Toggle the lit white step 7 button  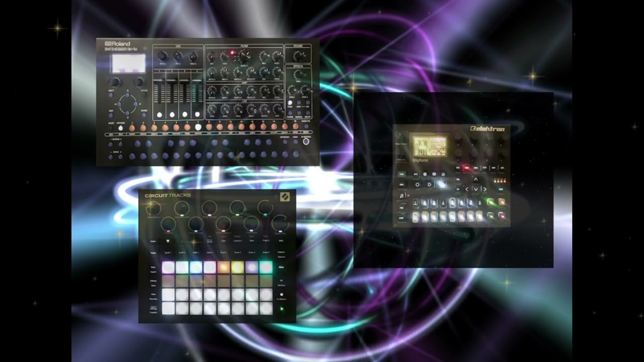[x=198, y=127]
